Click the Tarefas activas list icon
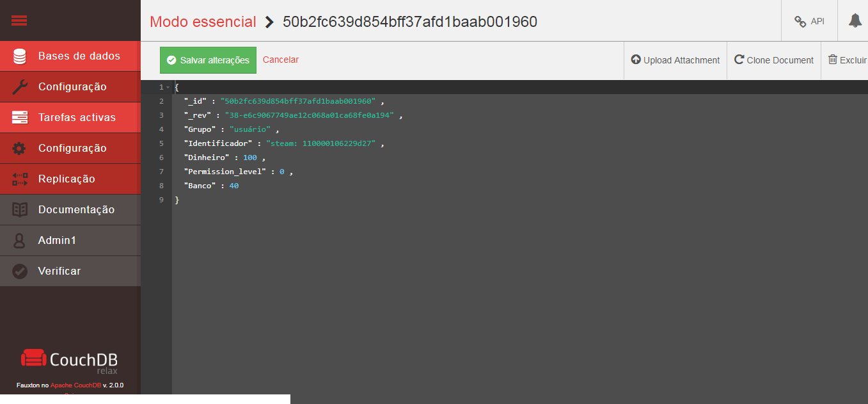The image size is (868, 404). click(20, 118)
